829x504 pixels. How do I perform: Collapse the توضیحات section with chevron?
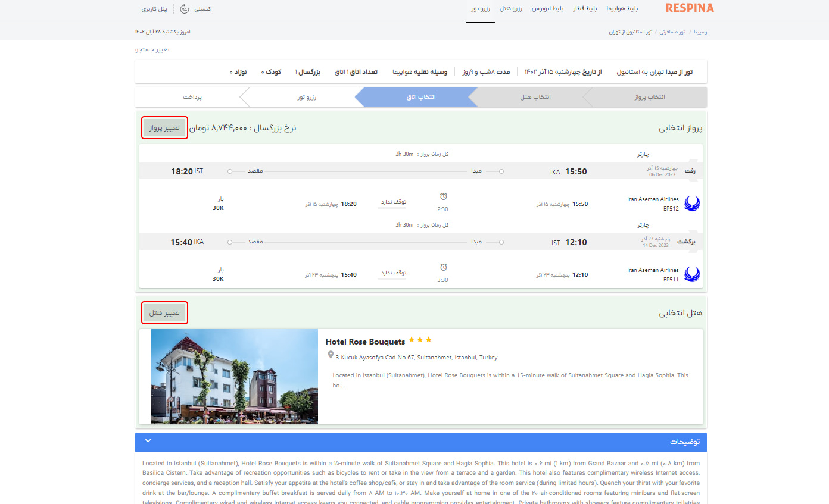pos(148,441)
